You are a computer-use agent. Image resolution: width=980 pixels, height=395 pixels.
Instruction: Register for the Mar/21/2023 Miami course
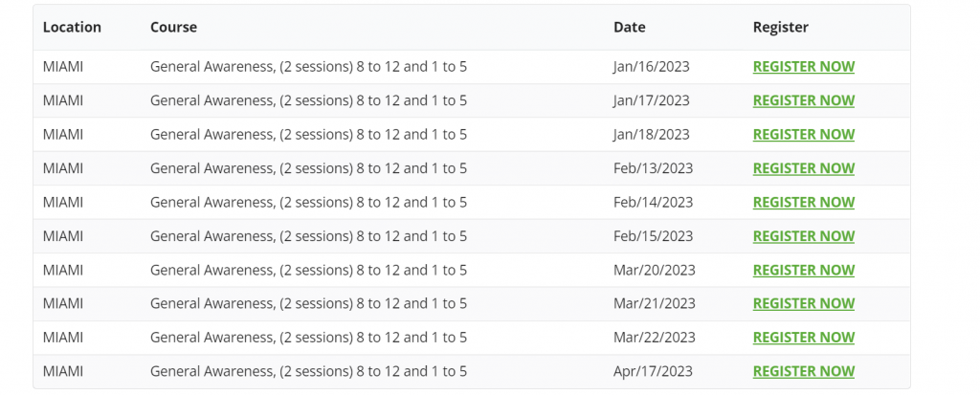tap(803, 304)
